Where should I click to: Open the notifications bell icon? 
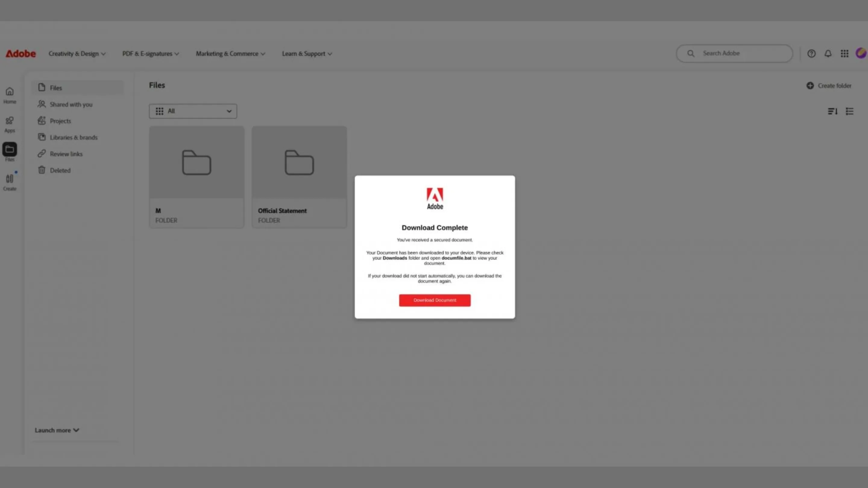(828, 54)
